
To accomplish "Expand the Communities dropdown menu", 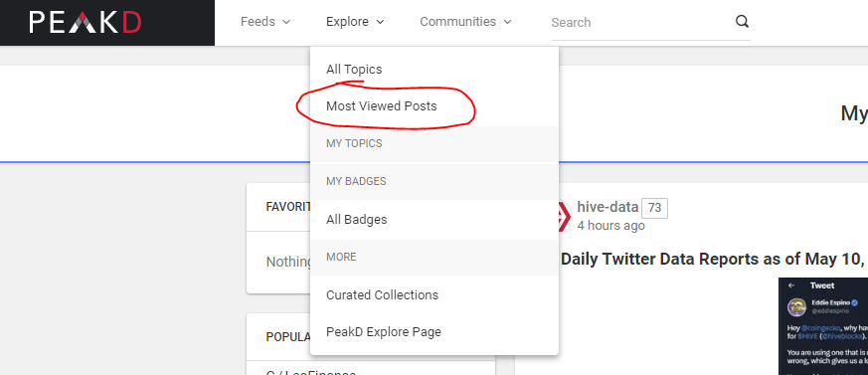I will (x=465, y=22).
